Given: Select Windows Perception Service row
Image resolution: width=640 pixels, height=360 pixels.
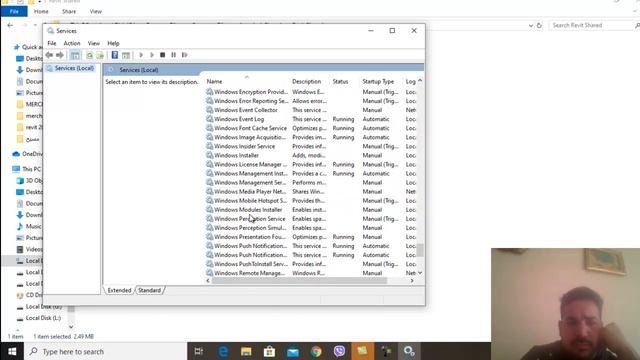Looking at the screenshot, I should [311, 219].
